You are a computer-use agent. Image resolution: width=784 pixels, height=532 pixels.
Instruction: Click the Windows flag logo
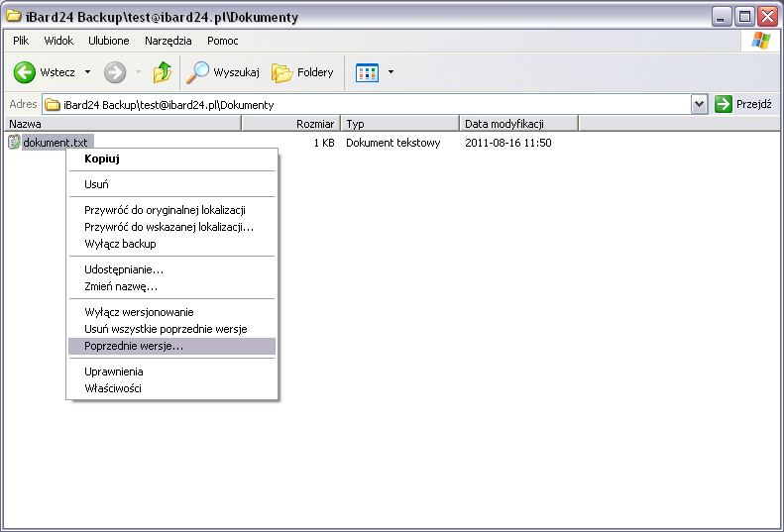pyautogui.click(x=760, y=41)
